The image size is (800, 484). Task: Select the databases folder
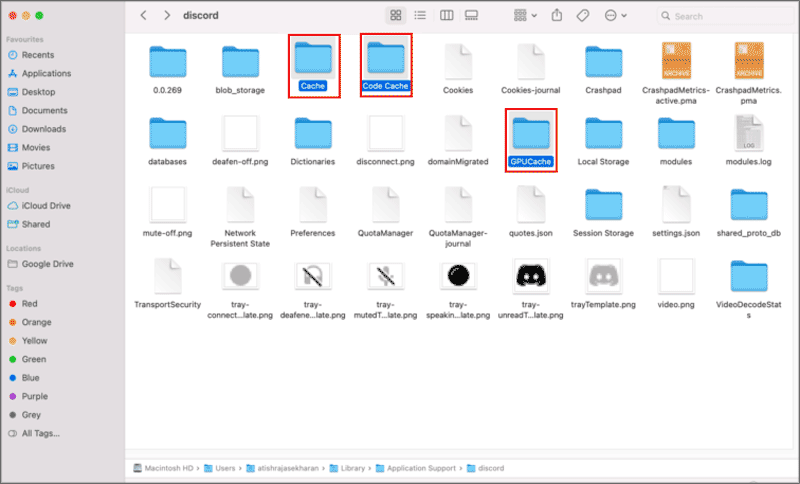click(x=167, y=133)
